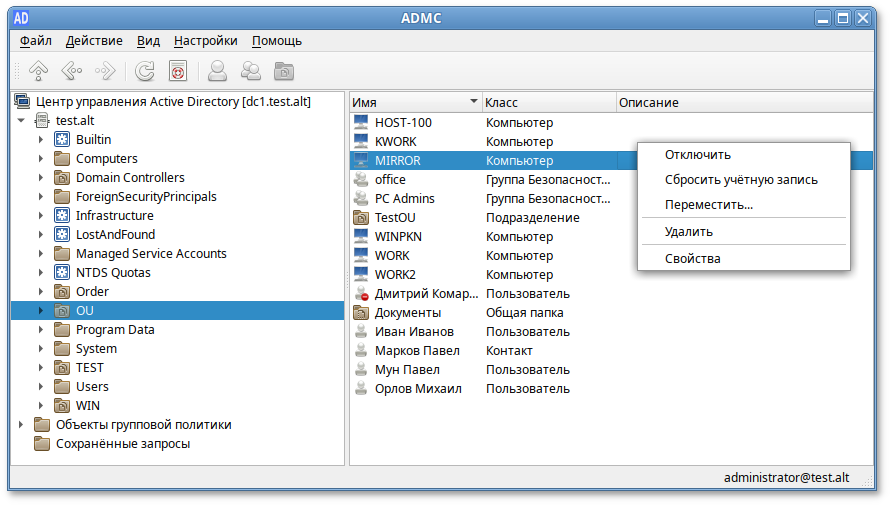
Task: Click the disabled user icon of Дмитрий Комаров
Action: point(362,294)
